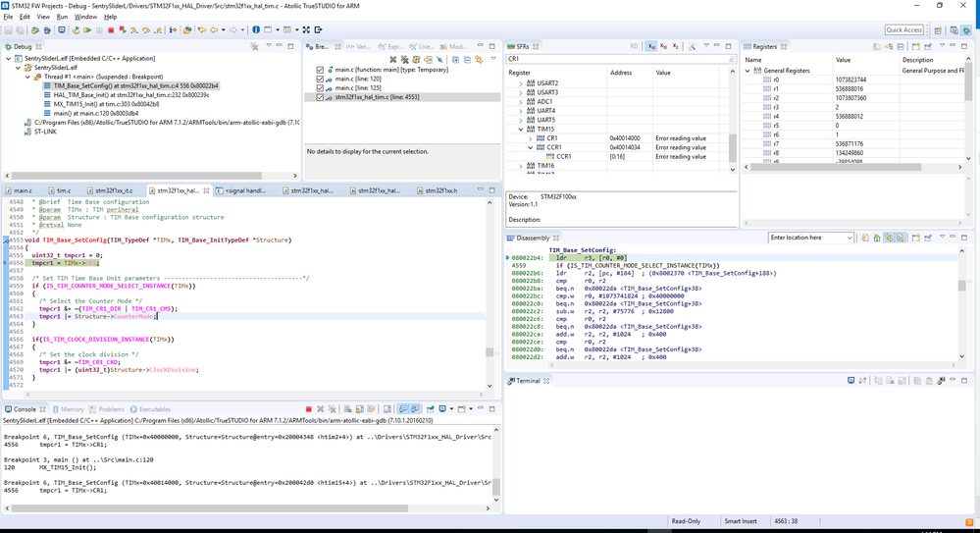Screen dimensions: 980x533
Task: Switch to the Problems tab
Action: point(106,409)
